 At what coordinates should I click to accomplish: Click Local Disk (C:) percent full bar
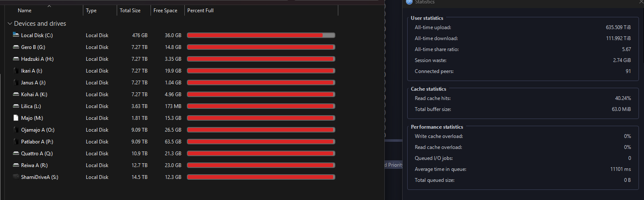click(261, 35)
